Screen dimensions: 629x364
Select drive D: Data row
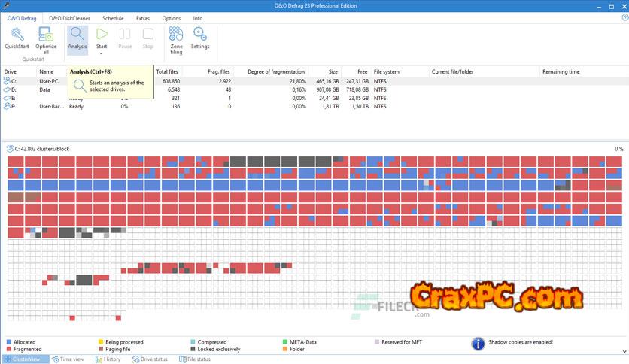tap(45, 89)
